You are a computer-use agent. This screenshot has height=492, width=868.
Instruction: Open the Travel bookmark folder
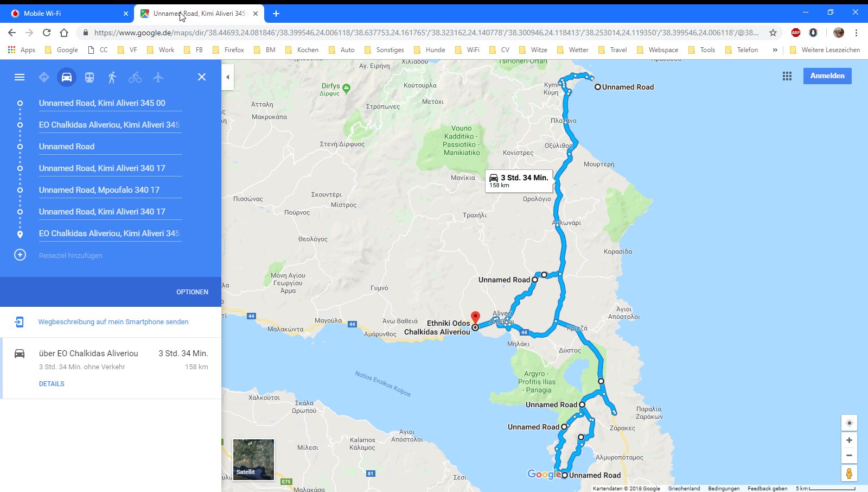pos(612,50)
